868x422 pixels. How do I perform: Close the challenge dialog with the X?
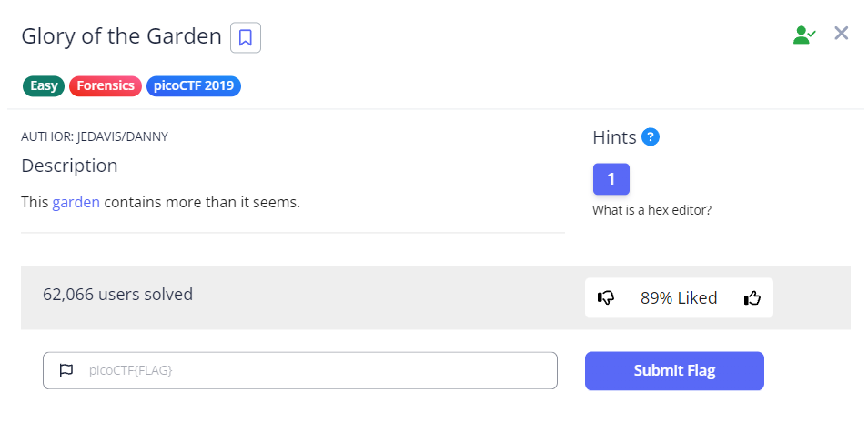coord(842,34)
